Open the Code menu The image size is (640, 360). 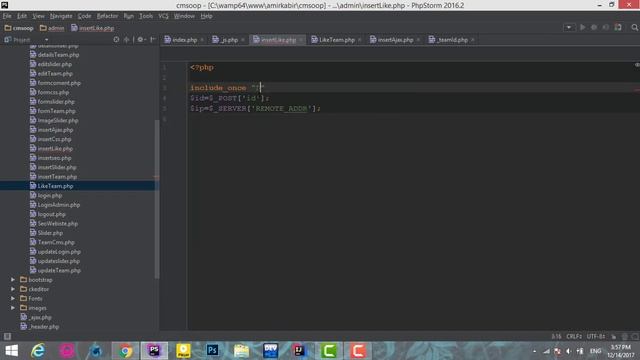(84, 16)
